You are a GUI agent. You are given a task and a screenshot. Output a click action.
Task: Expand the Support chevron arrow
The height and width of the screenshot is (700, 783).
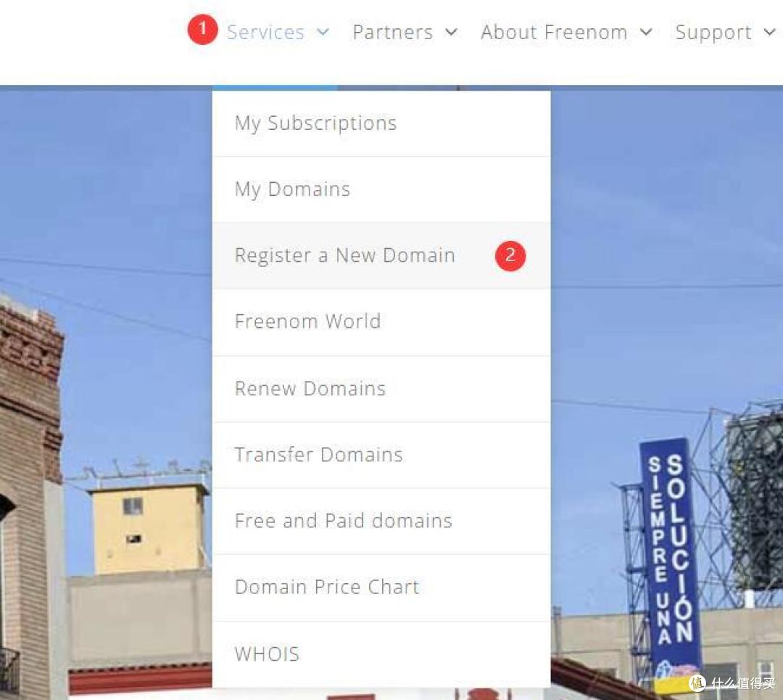tap(769, 32)
